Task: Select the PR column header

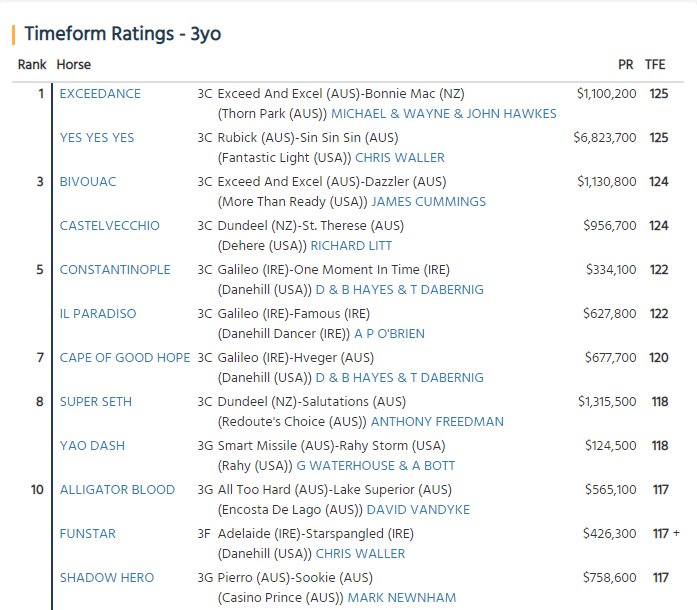Action: [x=625, y=65]
